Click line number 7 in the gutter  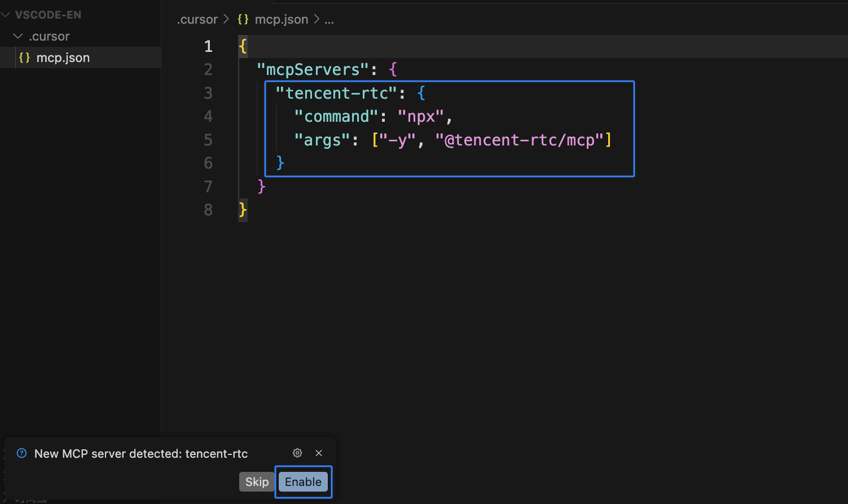coord(208,187)
